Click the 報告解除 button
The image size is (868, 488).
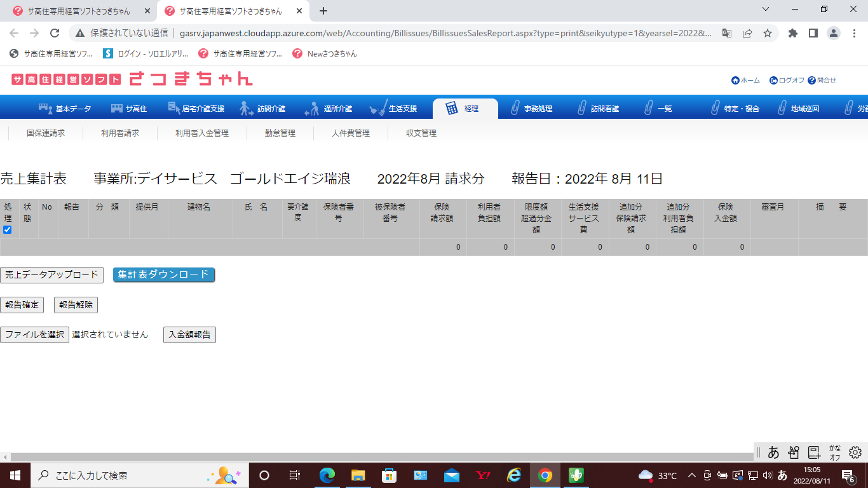click(x=76, y=305)
